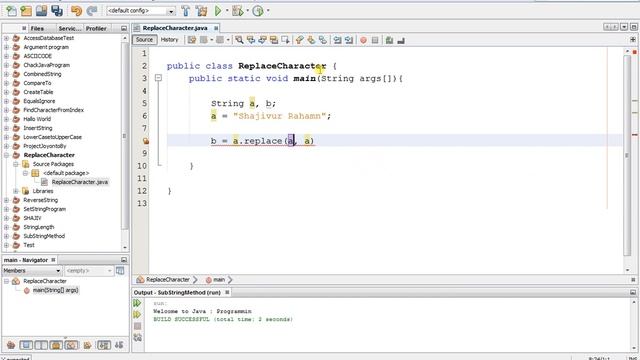Toggle Show Fields filter in Navigator
This screenshot has width=640, height=360.
pyautogui.click(x=26, y=345)
